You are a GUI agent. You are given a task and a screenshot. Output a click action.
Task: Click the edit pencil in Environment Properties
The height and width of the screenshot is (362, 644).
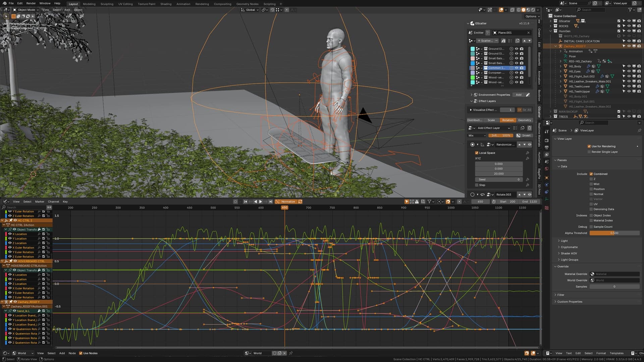528,95
